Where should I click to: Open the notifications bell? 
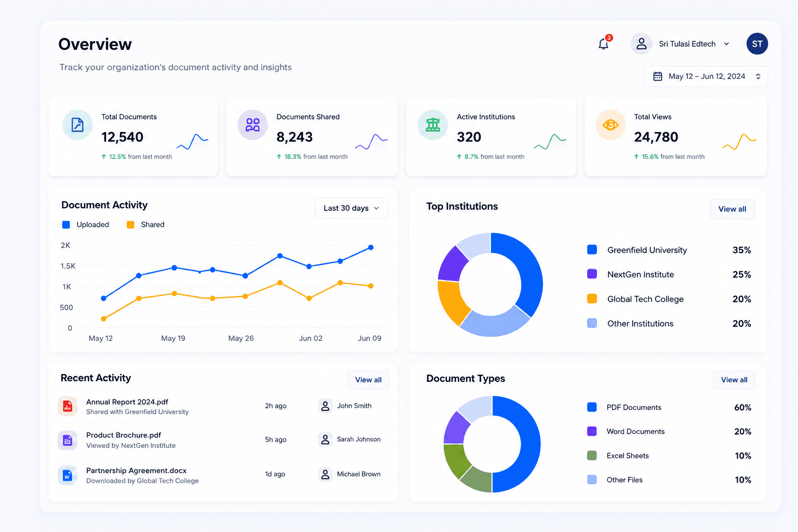604,44
